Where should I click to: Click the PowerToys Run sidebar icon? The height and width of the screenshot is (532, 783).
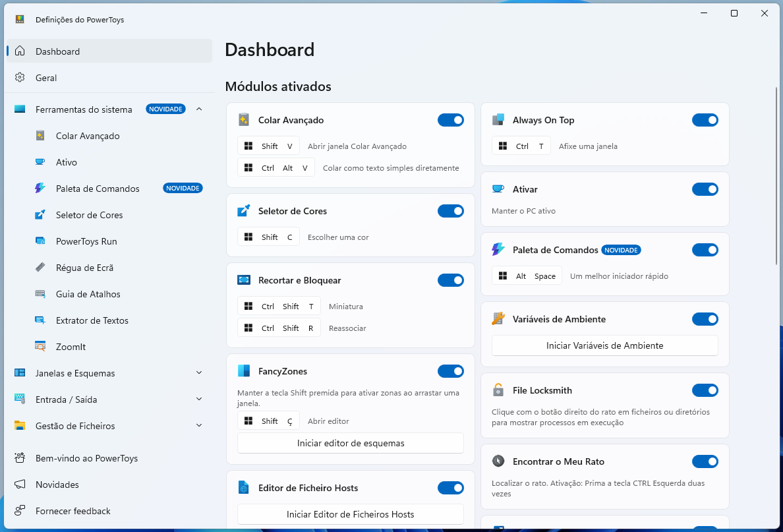pyautogui.click(x=40, y=241)
